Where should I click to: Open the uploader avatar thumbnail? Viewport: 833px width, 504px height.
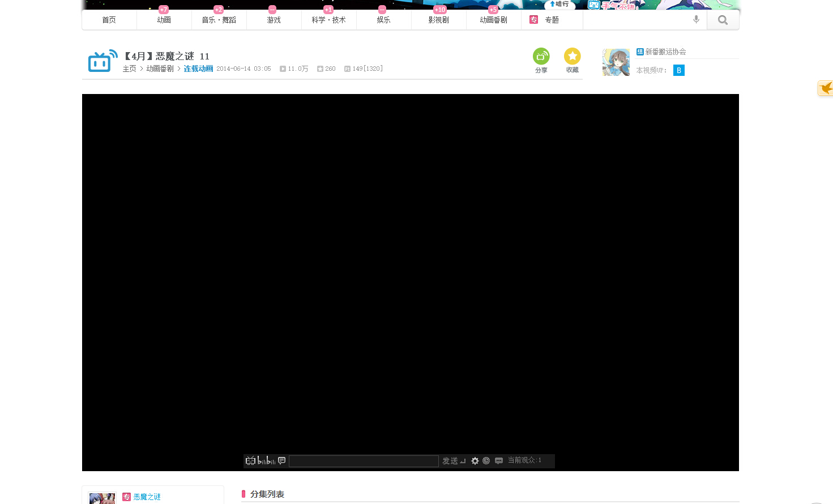616,62
